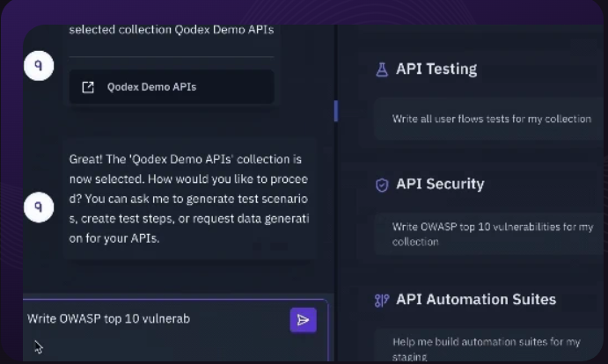Select the OWASP top 10 vulnerabilities suggestion card
Image resolution: width=608 pixels, height=364 pixels.
point(491,234)
